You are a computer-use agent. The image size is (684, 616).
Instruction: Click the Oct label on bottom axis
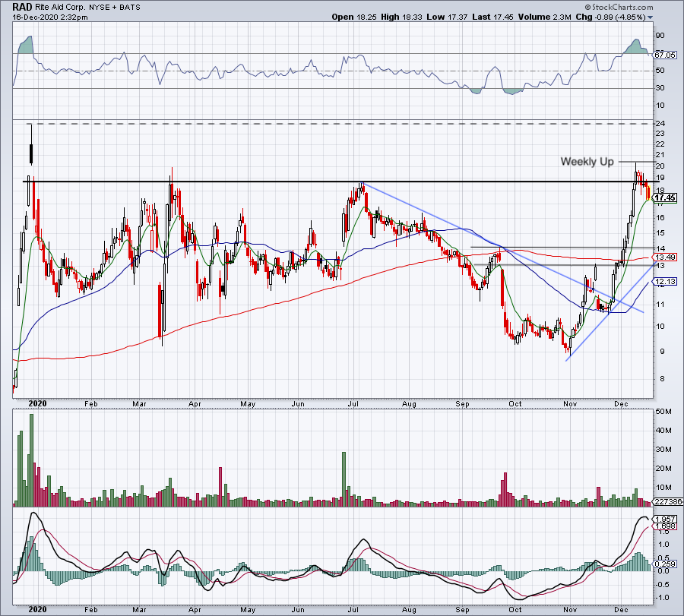515,609
